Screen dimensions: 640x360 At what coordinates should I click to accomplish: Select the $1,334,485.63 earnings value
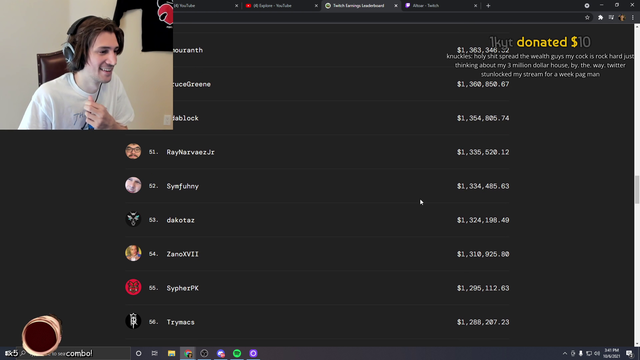pyautogui.click(x=483, y=186)
